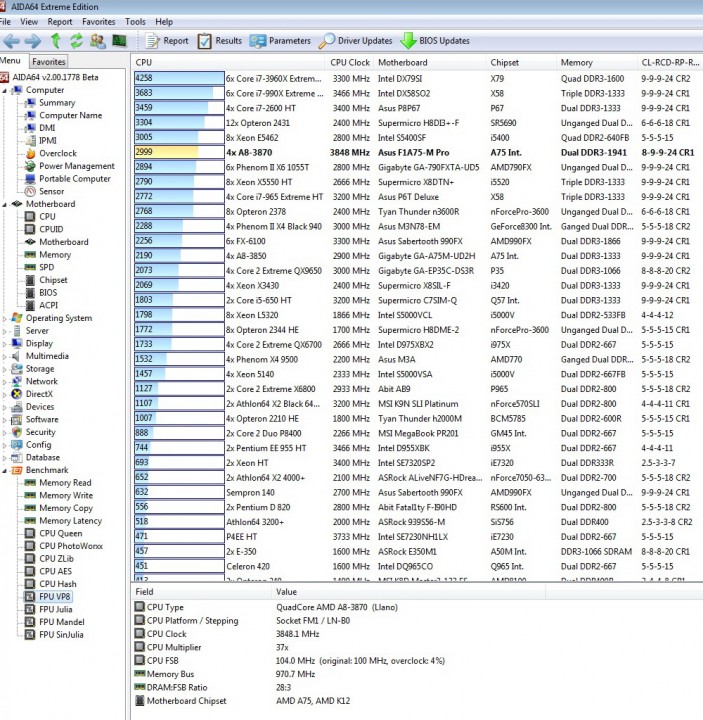The height and width of the screenshot is (720, 703).
Task: Switch to the Menu tab
Action: [10, 61]
